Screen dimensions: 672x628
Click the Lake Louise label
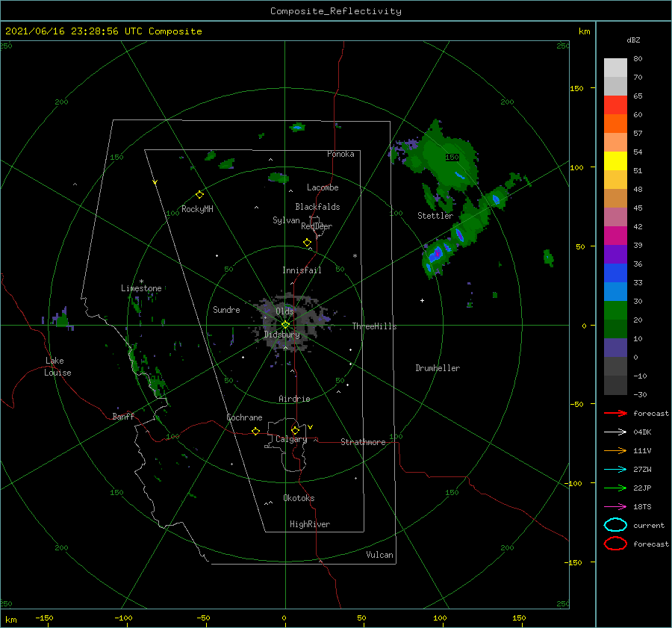(57, 367)
